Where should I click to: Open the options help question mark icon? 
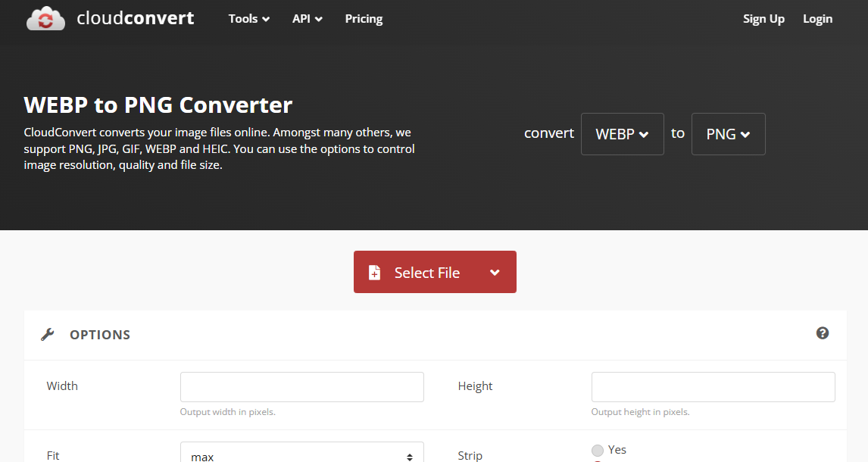click(x=822, y=333)
